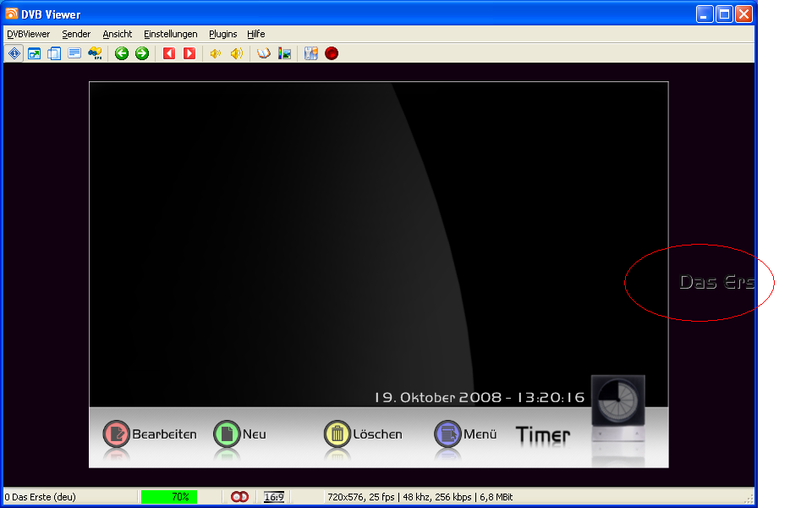Screen dimensions: 812x508
Task: Click the date '19. Oktober 2008 - 13:20:16'
Action: [x=480, y=398]
